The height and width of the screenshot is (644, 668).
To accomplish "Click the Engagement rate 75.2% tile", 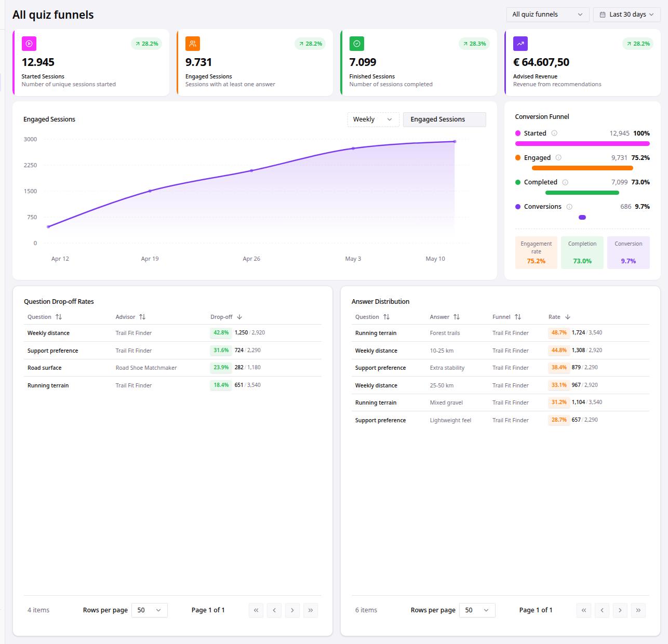I will [536, 252].
